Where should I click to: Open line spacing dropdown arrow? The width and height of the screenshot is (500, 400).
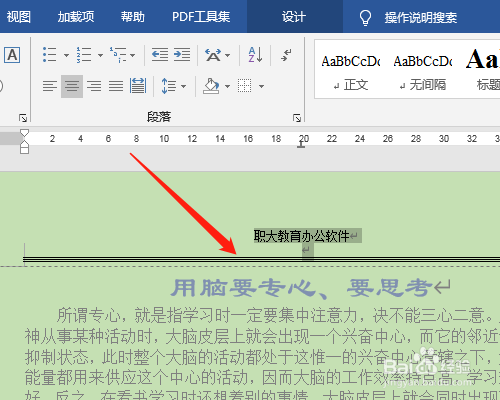pos(183,86)
